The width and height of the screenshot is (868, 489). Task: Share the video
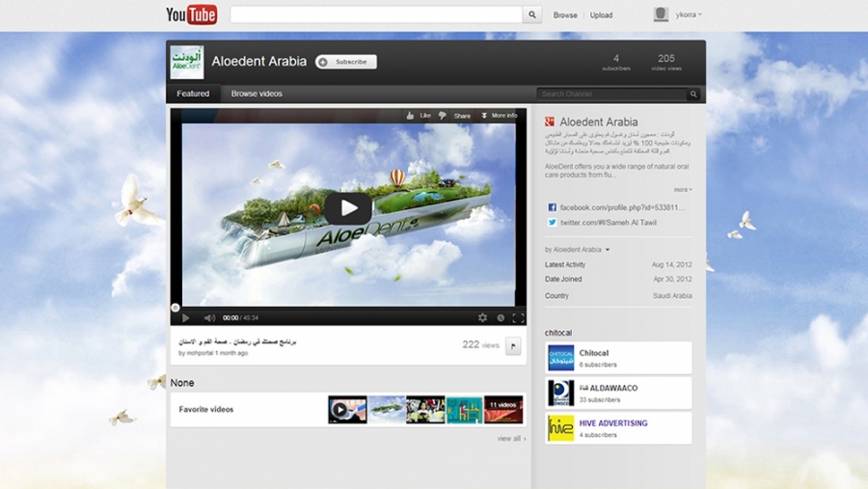462,116
